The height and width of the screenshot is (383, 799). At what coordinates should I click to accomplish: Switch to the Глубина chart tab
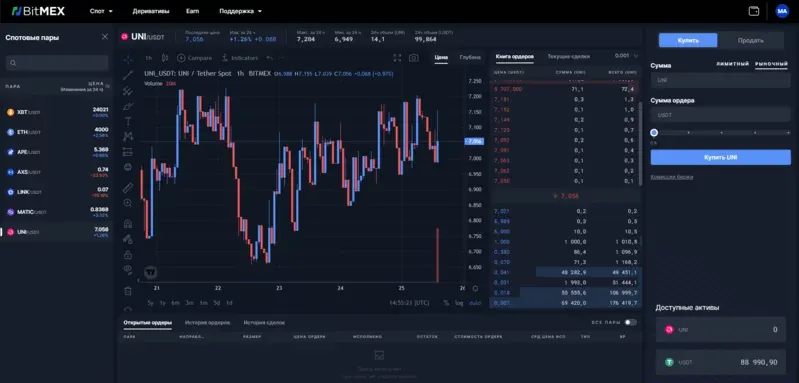470,58
